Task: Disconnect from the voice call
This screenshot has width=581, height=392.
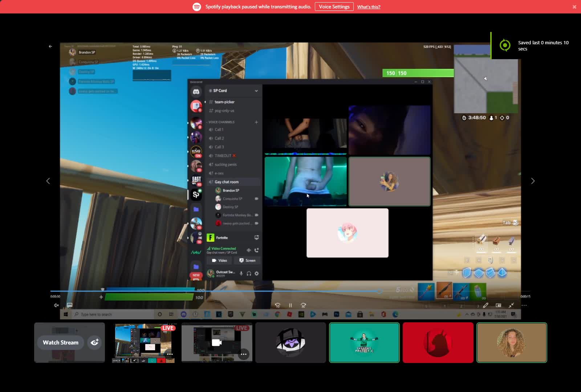Action: pos(257,250)
